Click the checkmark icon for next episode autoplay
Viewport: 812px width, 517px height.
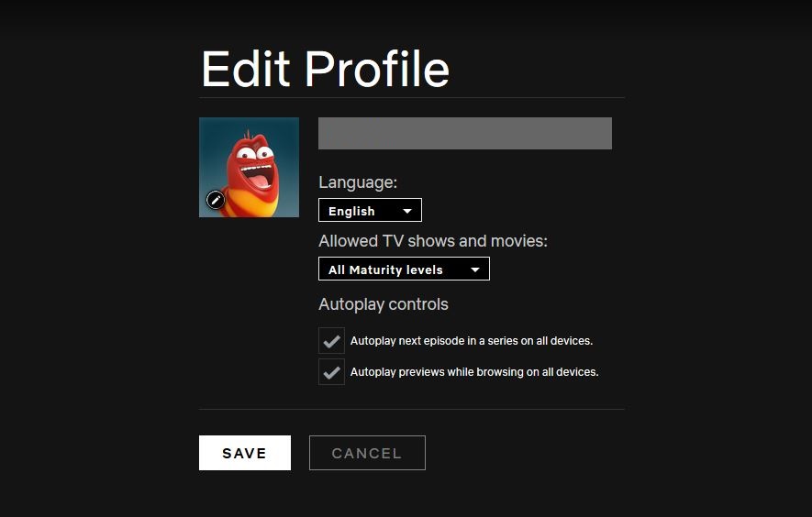331,341
